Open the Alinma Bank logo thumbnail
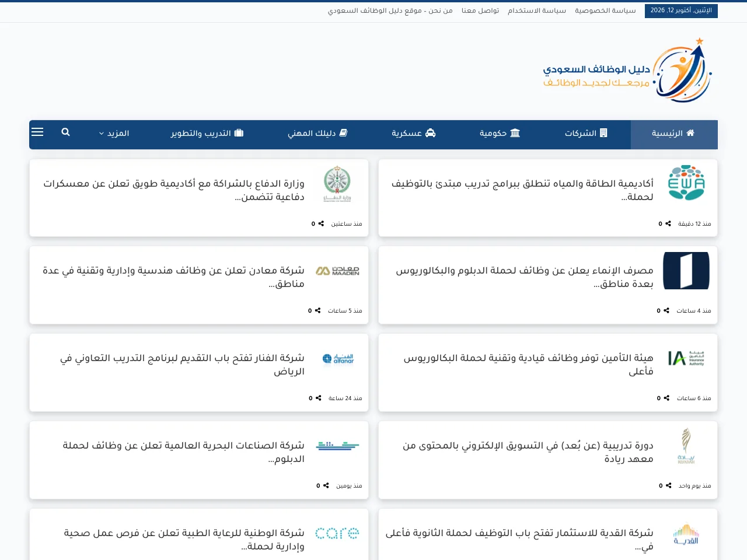 [x=686, y=271]
